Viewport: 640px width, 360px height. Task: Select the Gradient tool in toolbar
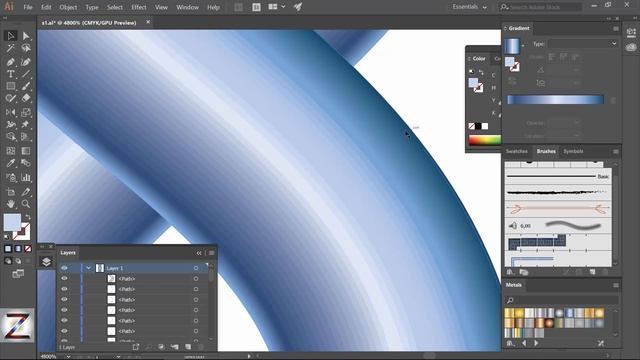click(x=26, y=151)
